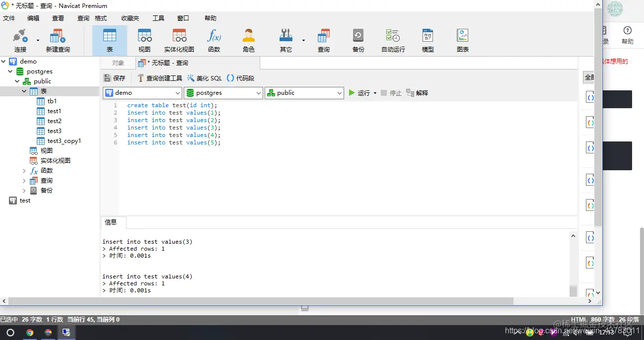Click the 帮助 help icon in background window
Image resolution: width=644 pixels, height=340 pixels.
click(628, 36)
